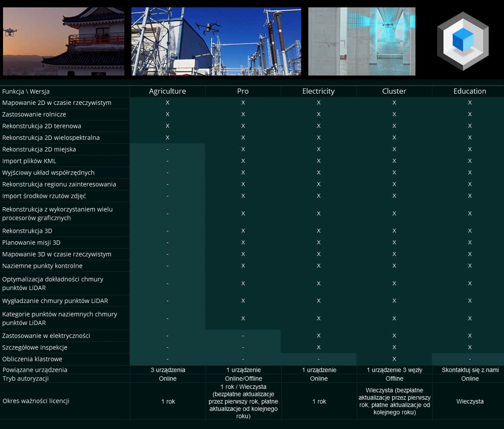The width and height of the screenshot is (504, 429).
Task: Click the 'Funkcja \ Wersja' header cell
Action: (26, 91)
